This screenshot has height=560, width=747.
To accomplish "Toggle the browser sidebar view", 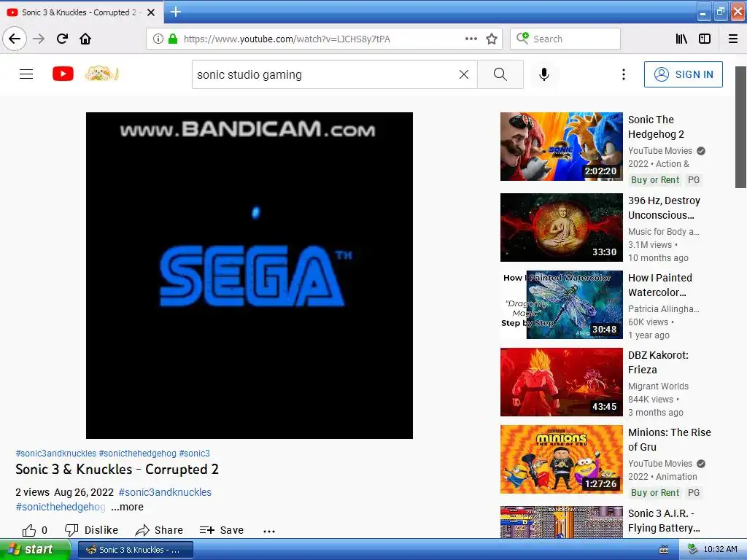I will 705,39.
